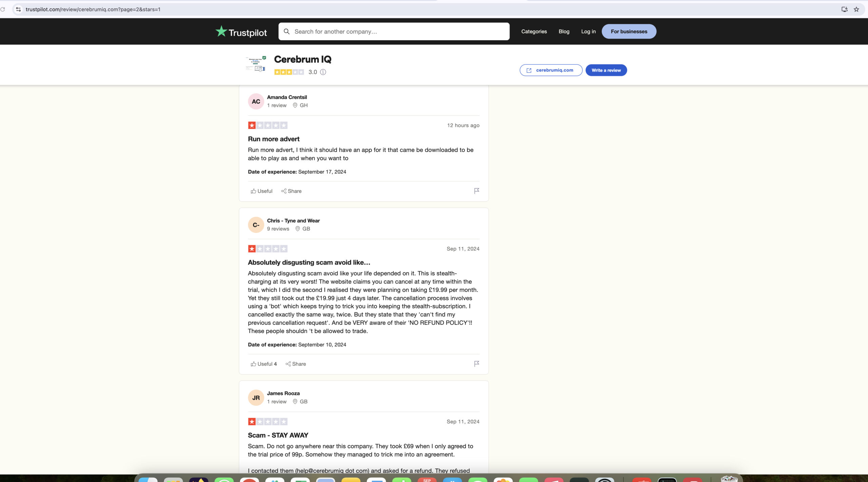Click the install app icon in address bar
This screenshot has width=868, height=482.
tap(845, 9)
